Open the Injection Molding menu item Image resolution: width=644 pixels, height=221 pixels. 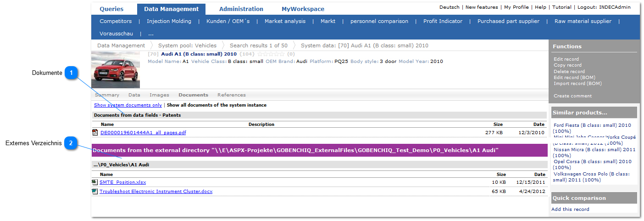[x=169, y=21]
